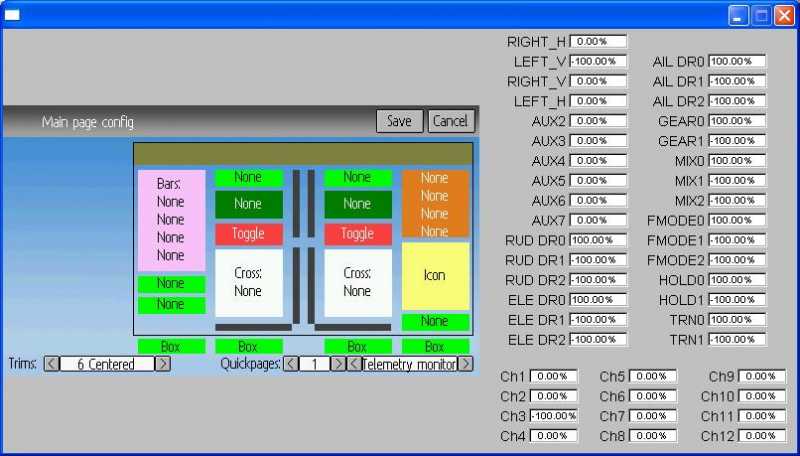Click the Ch12 output value field
The height and width of the screenshot is (456, 800).
[x=762, y=436]
